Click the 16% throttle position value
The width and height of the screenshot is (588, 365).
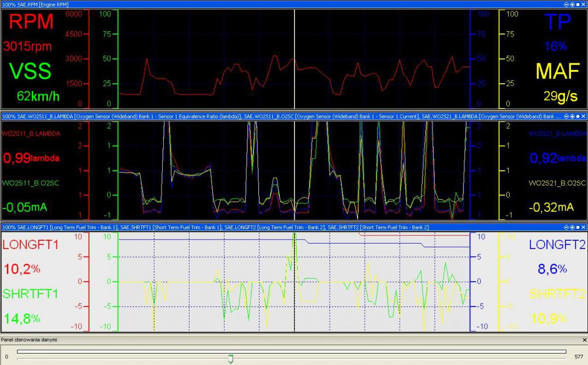coord(556,46)
